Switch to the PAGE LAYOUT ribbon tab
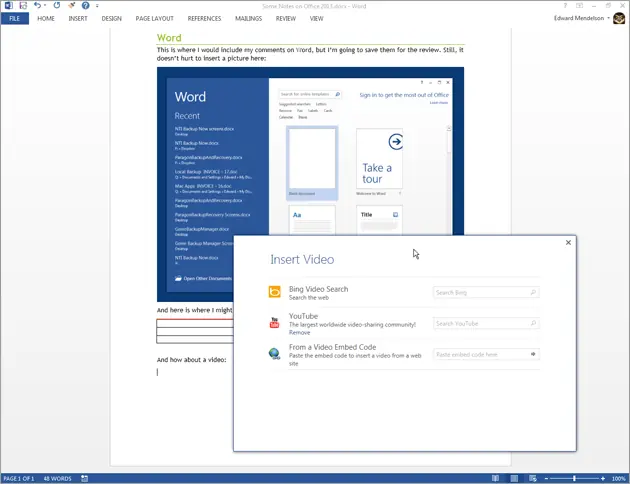 click(155, 18)
